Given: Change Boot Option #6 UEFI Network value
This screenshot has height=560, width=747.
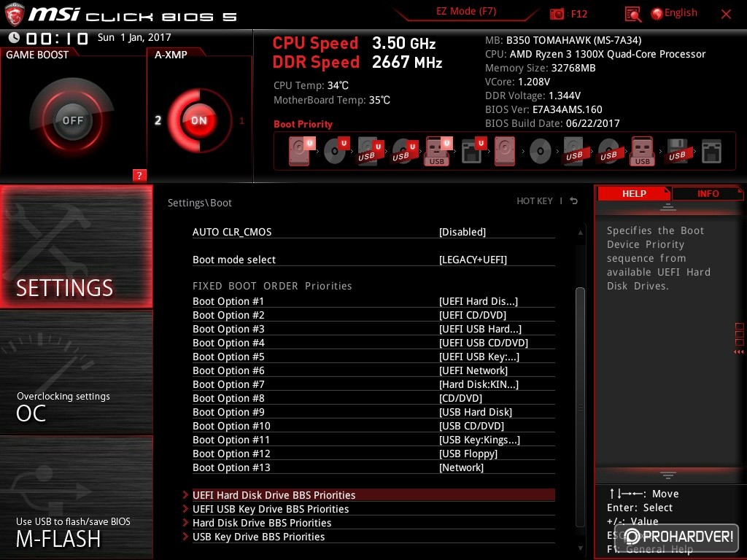Looking at the screenshot, I should [x=473, y=370].
